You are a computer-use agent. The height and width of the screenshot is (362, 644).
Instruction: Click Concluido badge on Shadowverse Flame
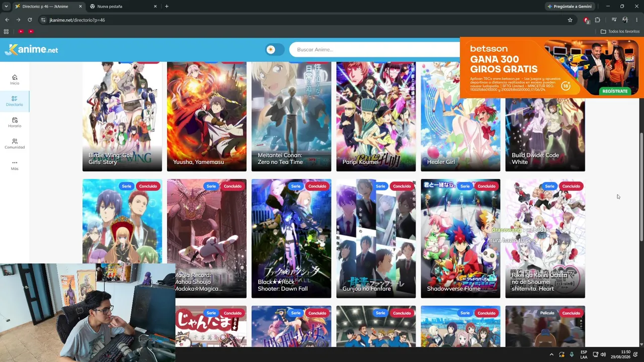[487, 186]
